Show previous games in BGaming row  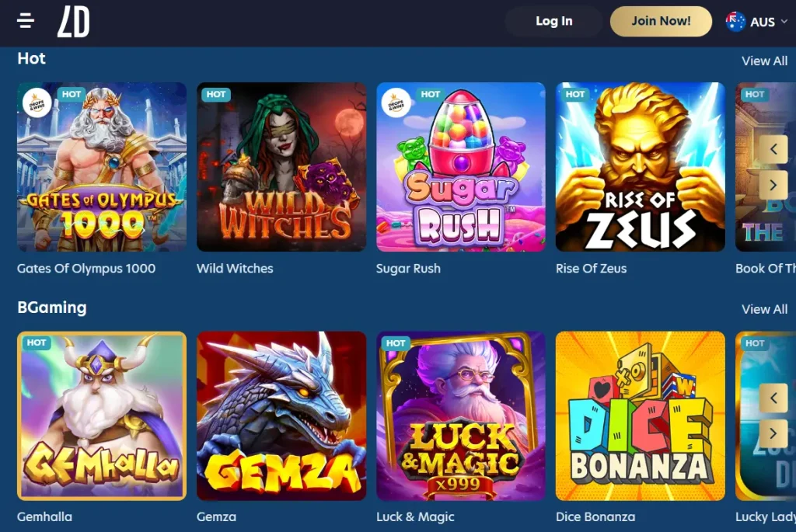(773, 398)
